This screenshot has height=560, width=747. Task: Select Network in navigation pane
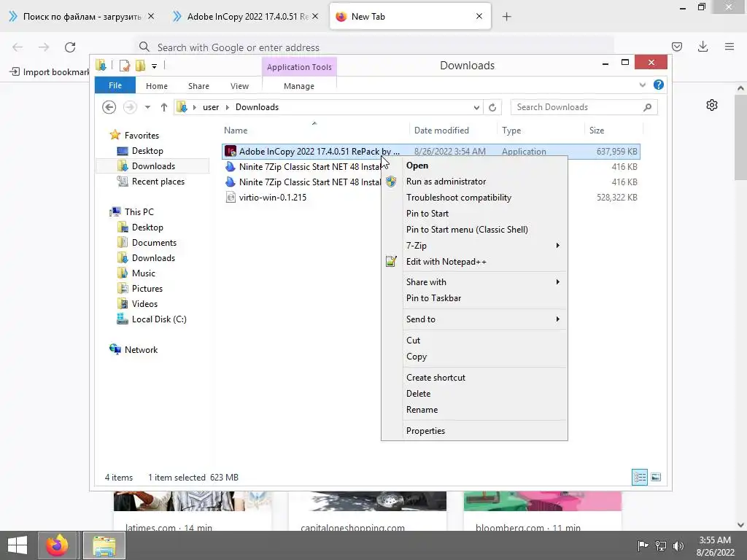tap(141, 349)
